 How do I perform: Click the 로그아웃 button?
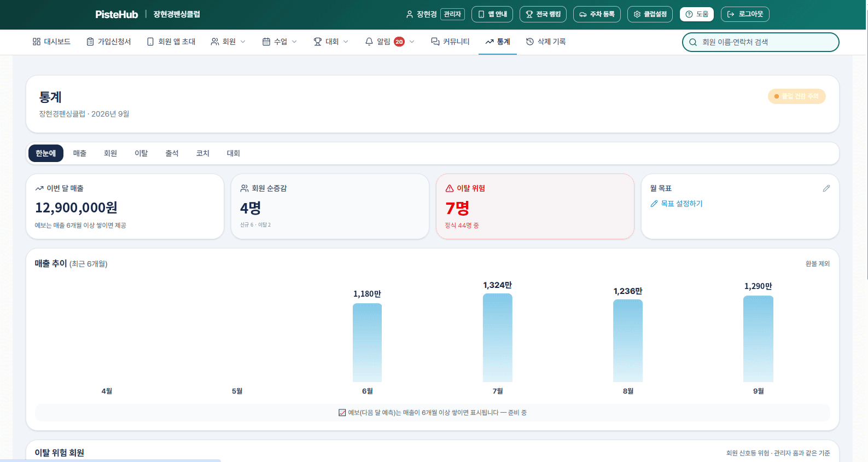pyautogui.click(x=745, y=14)
